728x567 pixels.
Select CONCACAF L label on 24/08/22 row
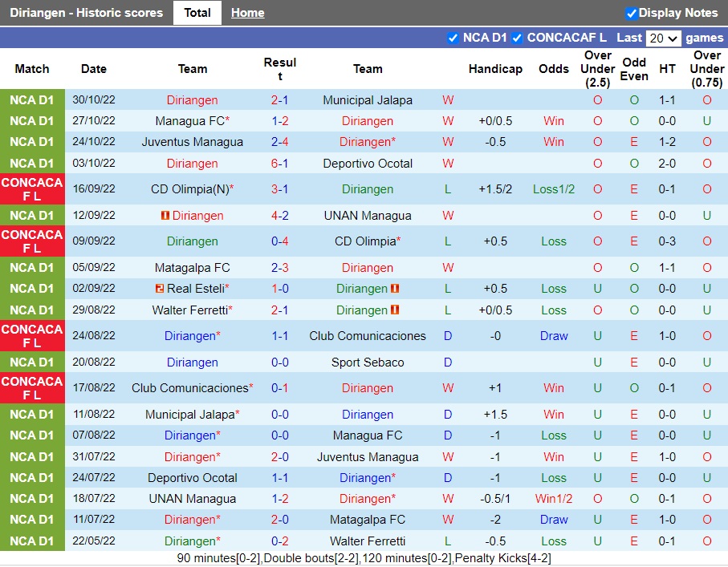pyautogui.click(x=32, y=336)
